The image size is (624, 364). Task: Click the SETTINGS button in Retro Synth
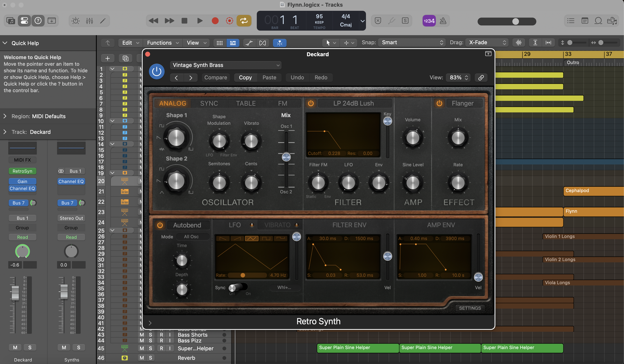(470, 308)
